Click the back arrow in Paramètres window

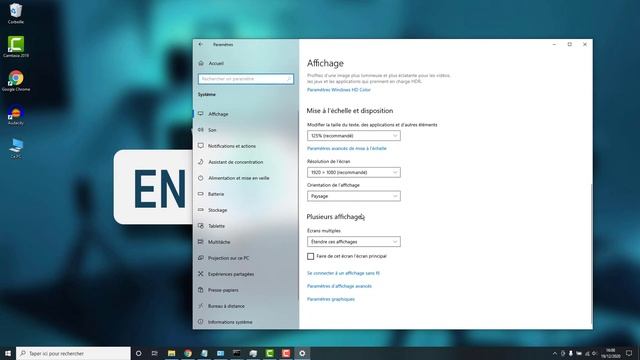pos(200,44)
